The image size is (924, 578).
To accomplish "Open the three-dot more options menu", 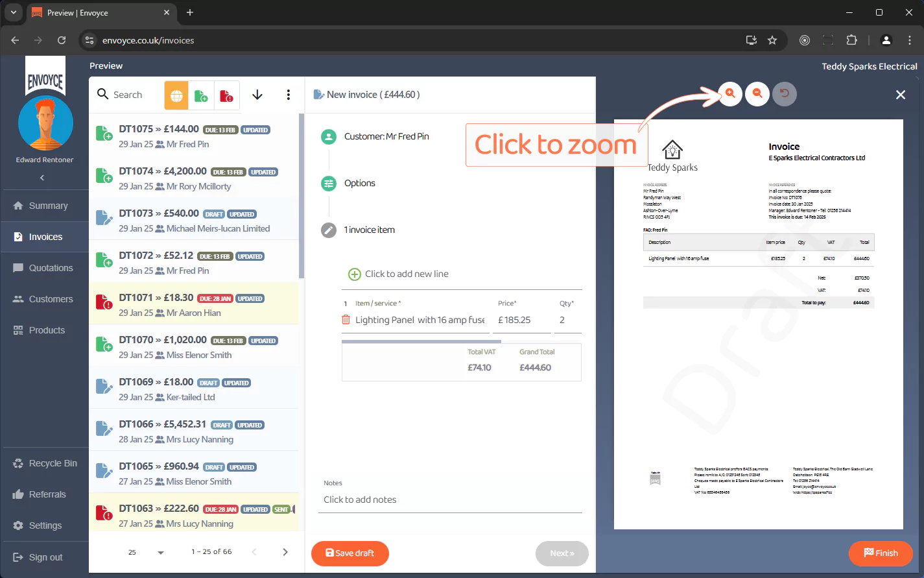I will pyautogui.click(x=288, y=95).
